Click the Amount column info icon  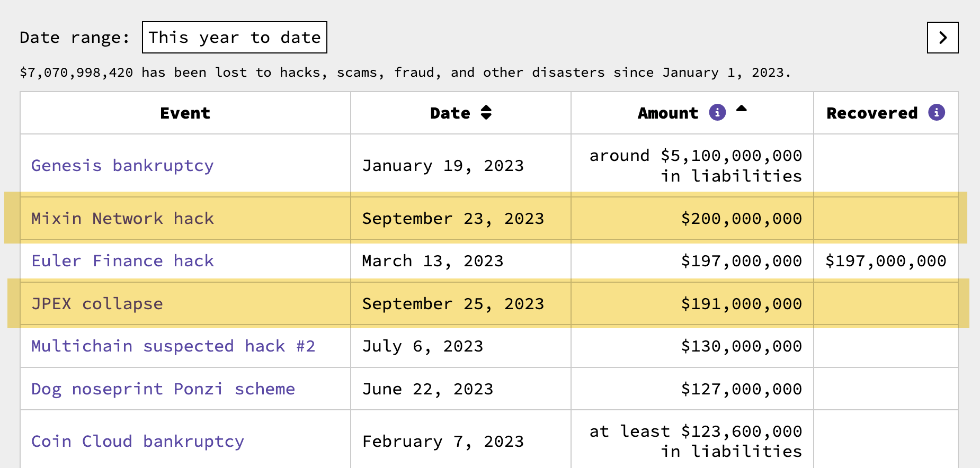[x=717, y=112]
